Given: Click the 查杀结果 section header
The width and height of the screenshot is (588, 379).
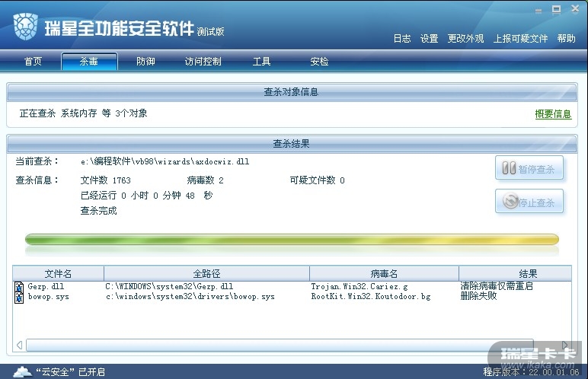Looking at the screenshot, I should pos(291,144).
